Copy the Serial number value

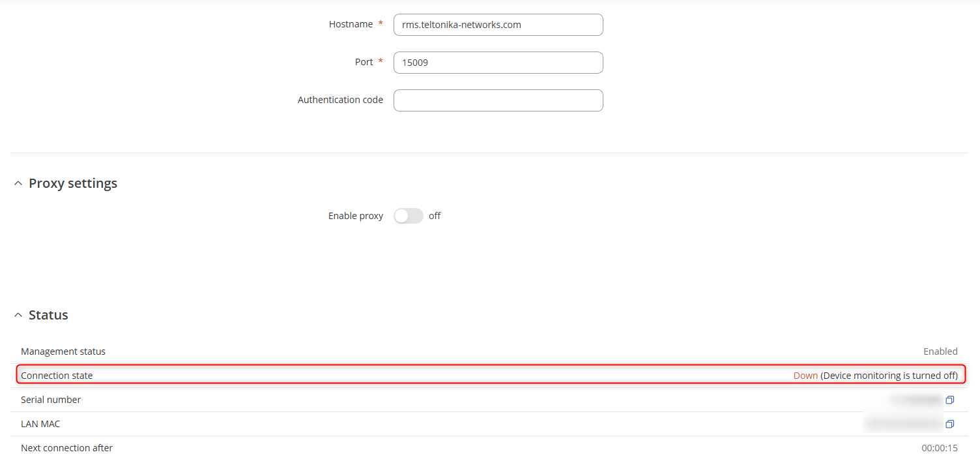pyautogui.click(x=949, y=400)
